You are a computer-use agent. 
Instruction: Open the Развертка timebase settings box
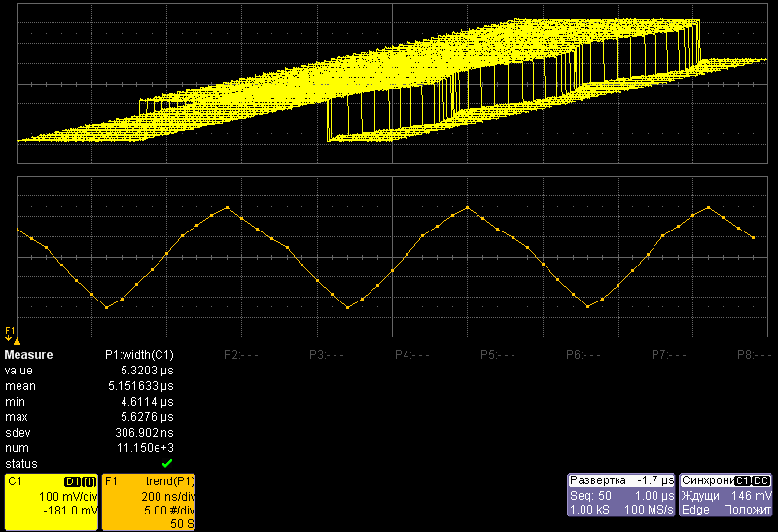(621, 495)
